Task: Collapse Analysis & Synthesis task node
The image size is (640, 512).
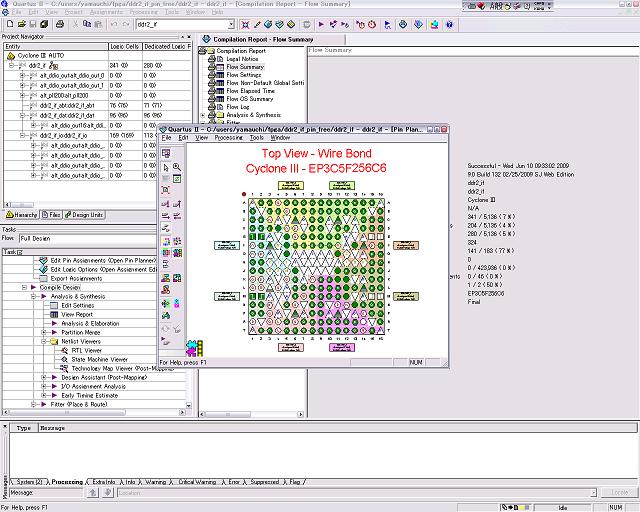Action: point(33,296)
